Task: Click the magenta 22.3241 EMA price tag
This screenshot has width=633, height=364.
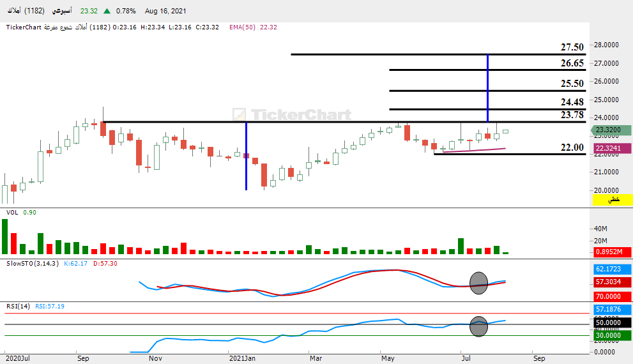Action: [612, 148]
